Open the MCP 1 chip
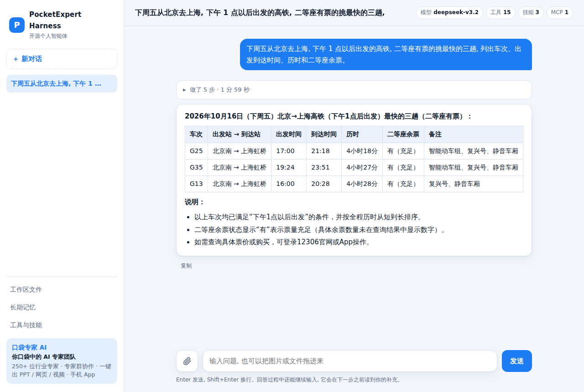The height and width of the screenshot is (392, 584). coord(559,12)
